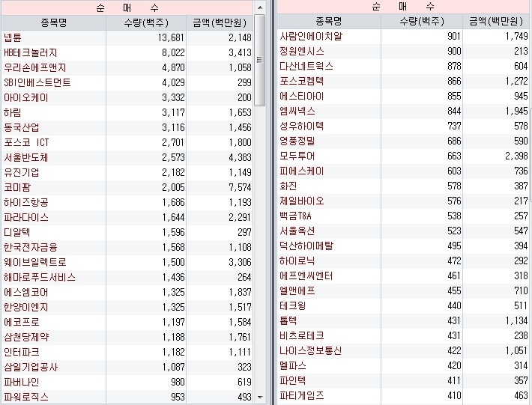532x405 pixels.
Task: Select 우리손에프앤지 in the list
Action: (x=34, y=67)
